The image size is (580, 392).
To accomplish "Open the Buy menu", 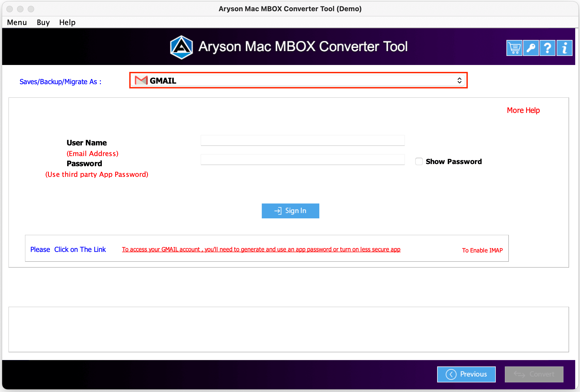I will [x=43, y=22].
